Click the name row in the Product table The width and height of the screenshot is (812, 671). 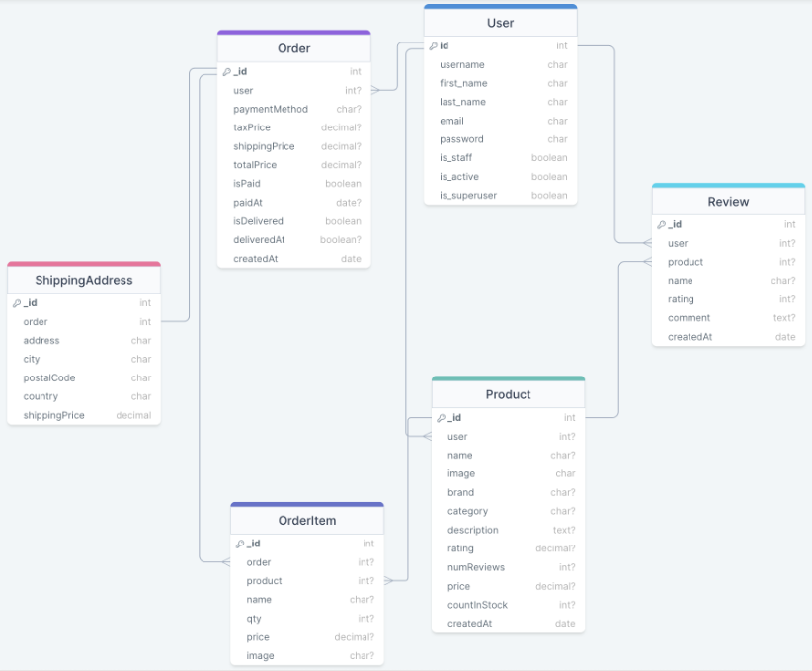(508, 455)
